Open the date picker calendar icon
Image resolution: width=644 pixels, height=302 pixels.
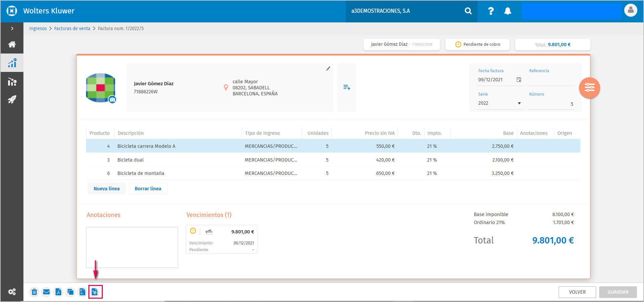click(519, 80)
